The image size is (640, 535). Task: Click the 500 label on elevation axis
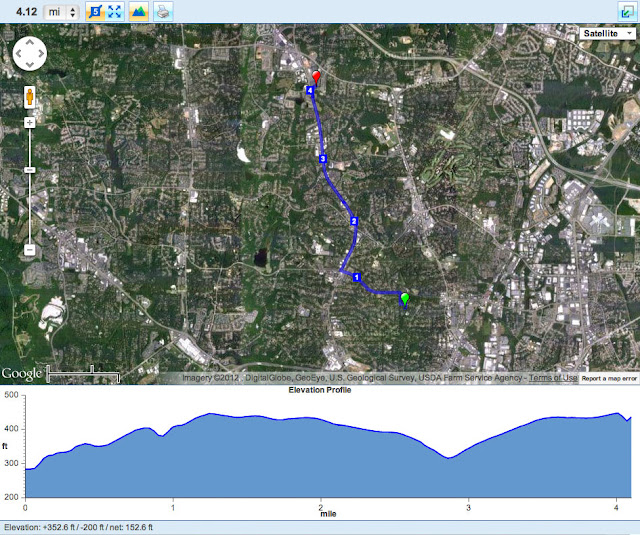(x=11, y=395)
